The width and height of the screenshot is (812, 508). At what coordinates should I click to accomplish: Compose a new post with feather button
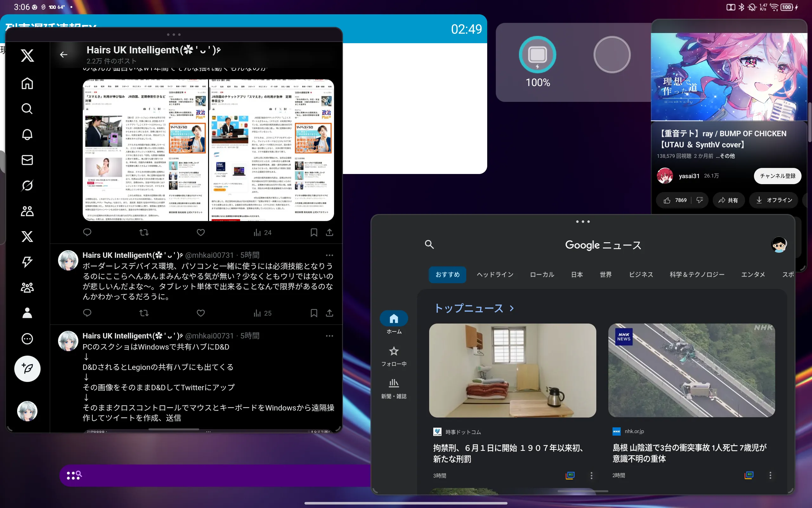point(27,369)
